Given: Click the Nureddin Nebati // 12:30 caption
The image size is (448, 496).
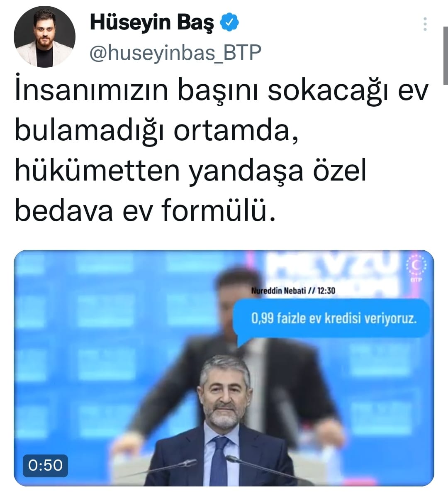Looking at the screenshot, I should 293,291.
